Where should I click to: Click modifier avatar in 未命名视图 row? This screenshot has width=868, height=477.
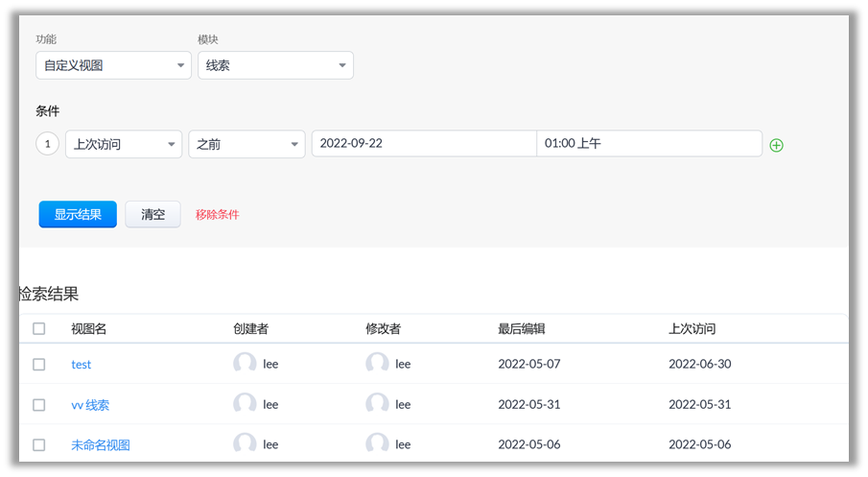(378, 444)
